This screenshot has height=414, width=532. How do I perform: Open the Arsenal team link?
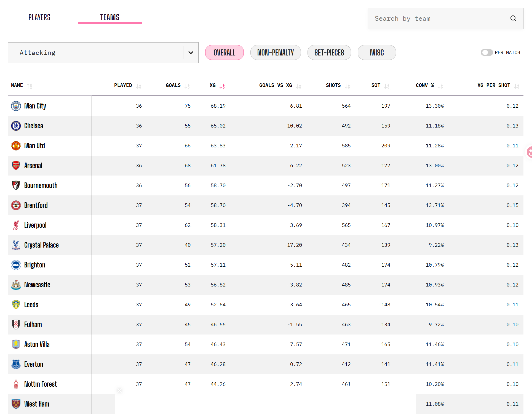(33, 166)
